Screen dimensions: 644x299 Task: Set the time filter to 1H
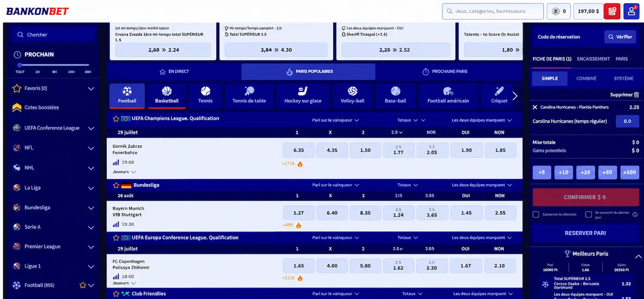tap(37, 72)
